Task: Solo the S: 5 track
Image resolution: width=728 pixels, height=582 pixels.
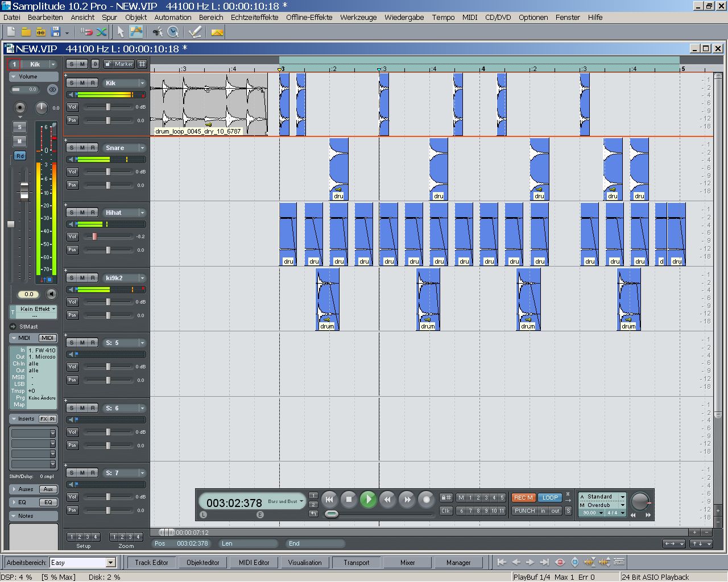Action: [71, 343]
